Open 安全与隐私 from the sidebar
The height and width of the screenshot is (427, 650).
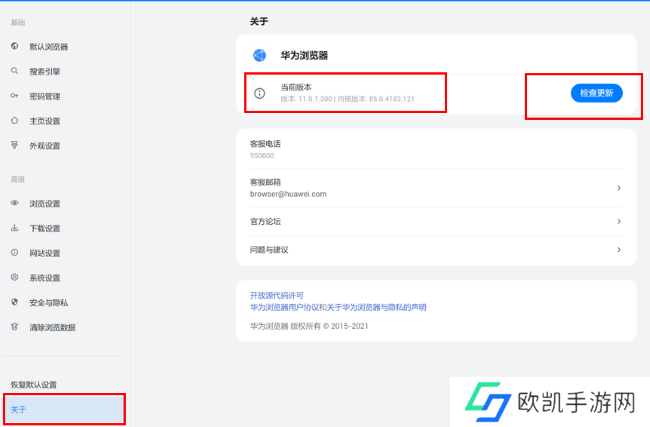coord(49,303)
